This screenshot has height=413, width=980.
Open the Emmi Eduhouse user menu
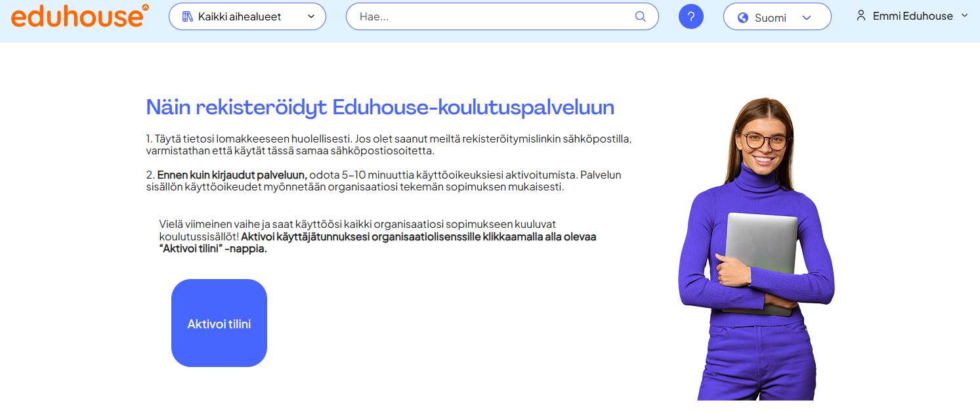click(x=912, y=16)
